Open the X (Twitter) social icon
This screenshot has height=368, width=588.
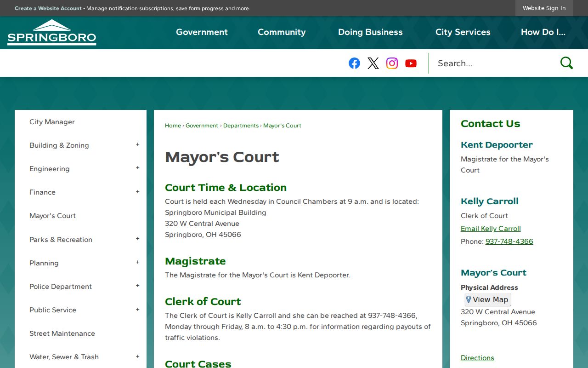pos(373,63)
